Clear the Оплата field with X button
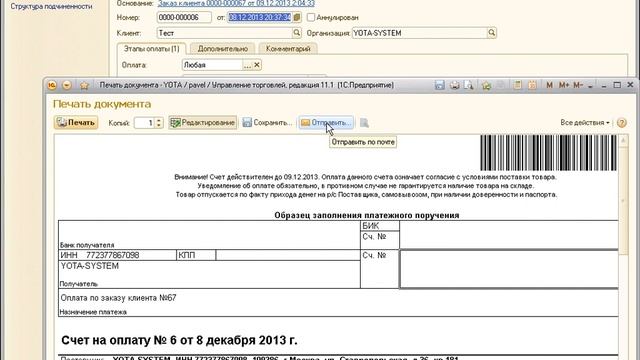 [x=257, y=65]
